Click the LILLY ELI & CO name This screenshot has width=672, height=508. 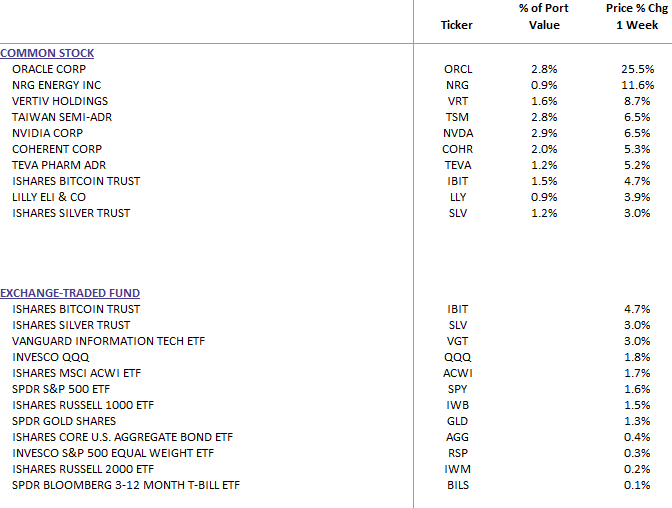[49, 197]
